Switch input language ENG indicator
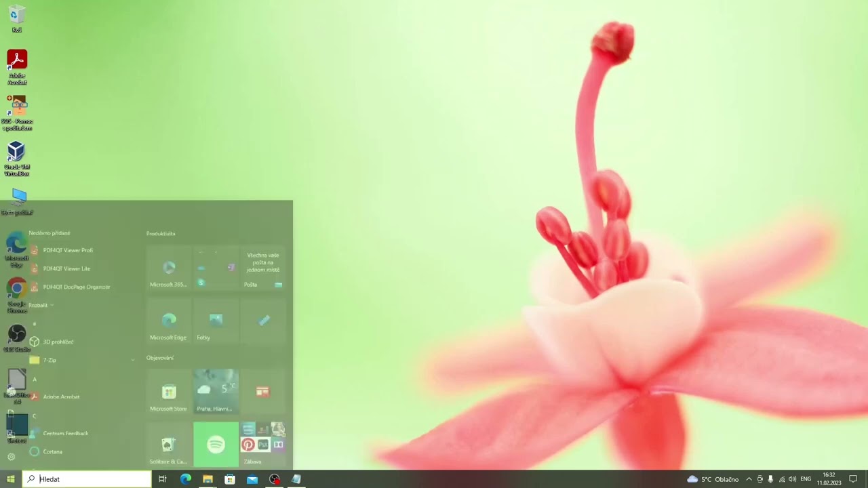The width and height of the screenshot is (868, 488). point(806,479)
